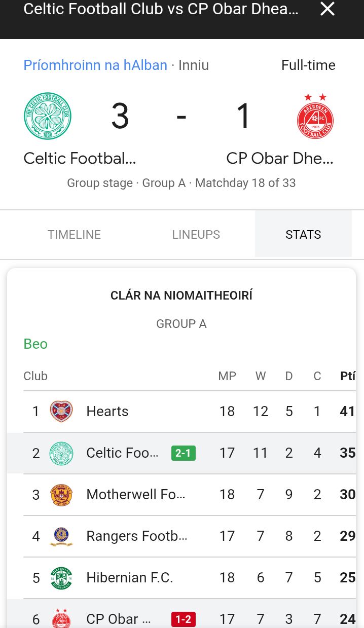Click the Motherwell club logo in table
The width and height of the screenshot is (364, 628).
[x=61, y=494]
